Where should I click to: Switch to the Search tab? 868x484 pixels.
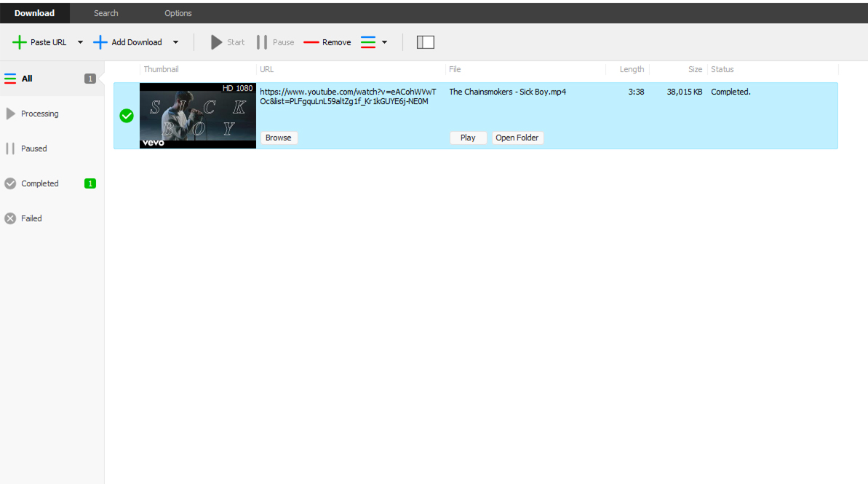(105, 13)
